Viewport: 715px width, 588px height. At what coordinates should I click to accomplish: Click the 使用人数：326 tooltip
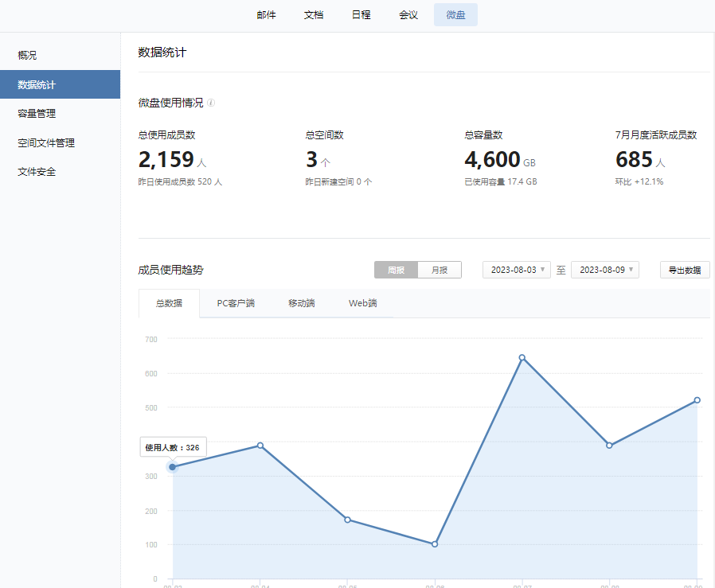[173, 446]
